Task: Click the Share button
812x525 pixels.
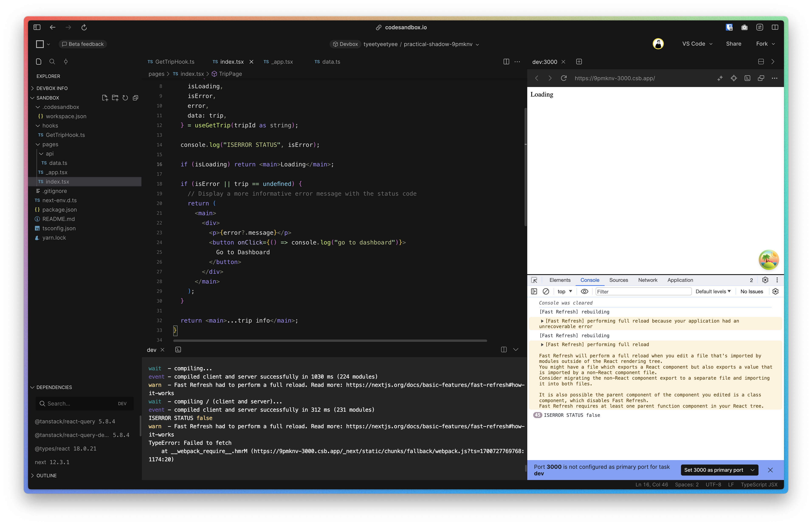Action: [734, 44]
